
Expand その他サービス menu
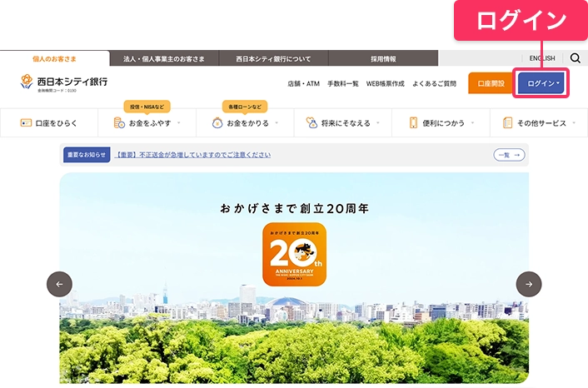point(539,123)
